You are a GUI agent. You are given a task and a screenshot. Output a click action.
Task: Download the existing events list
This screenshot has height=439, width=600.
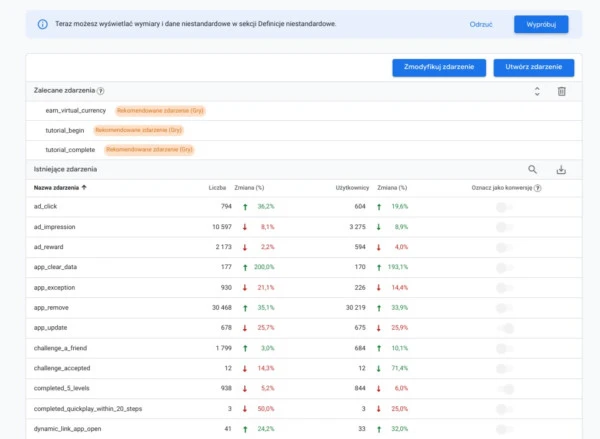[561, 170]
